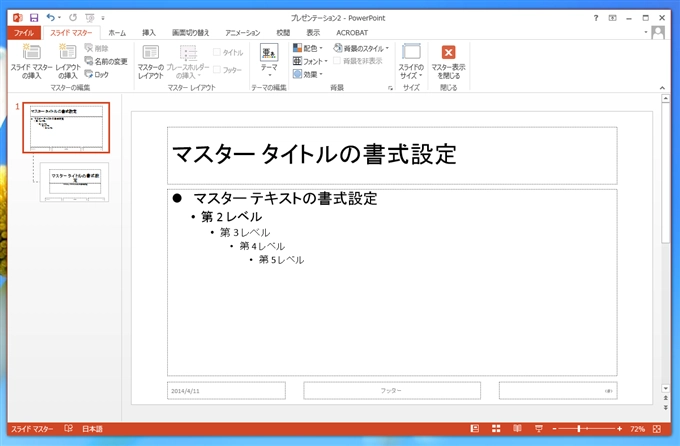The width and height of the screenshot is (680, 446).
Task: Click the Save icon in quick access toolbar
Action: [x=34, y=18]
